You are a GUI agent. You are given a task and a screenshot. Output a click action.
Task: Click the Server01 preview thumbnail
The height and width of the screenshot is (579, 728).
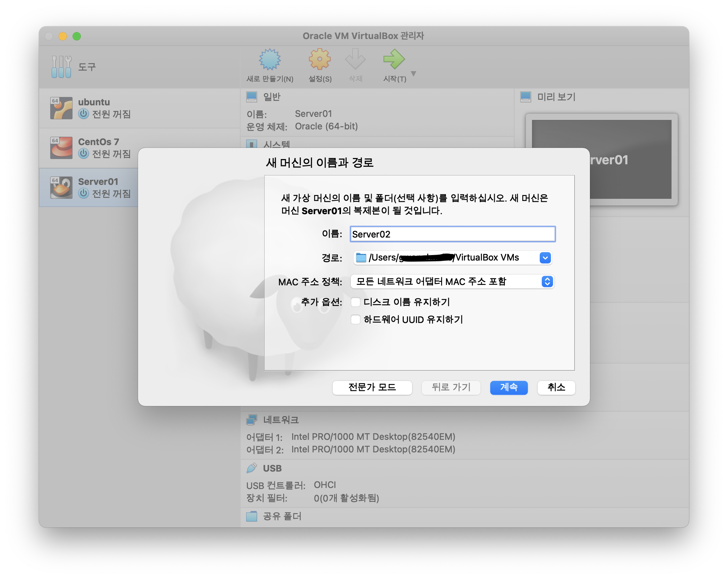631,160
